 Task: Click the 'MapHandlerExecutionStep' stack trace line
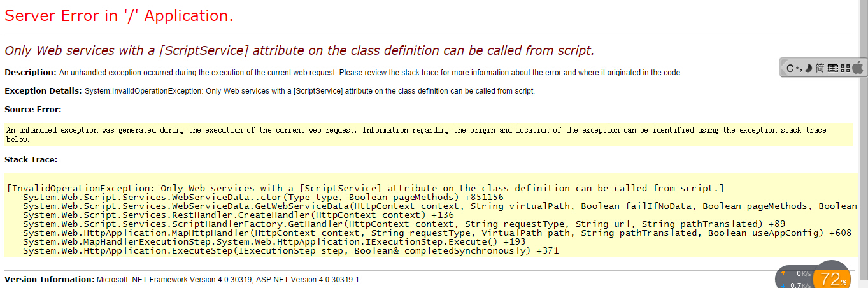click(x=274, y=241)
